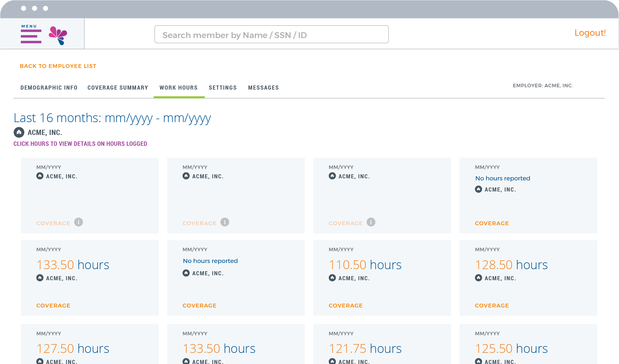Open the 121.75 hours entry
The image size is (619, 364).
click(365, 349)
